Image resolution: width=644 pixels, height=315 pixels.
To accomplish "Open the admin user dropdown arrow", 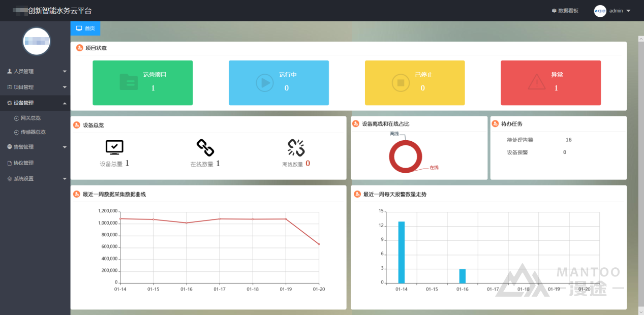I will coord(628,11).
